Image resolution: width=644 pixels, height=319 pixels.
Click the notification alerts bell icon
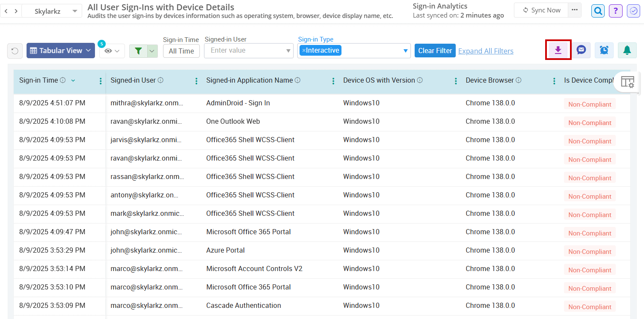click(x=626, y=50)
